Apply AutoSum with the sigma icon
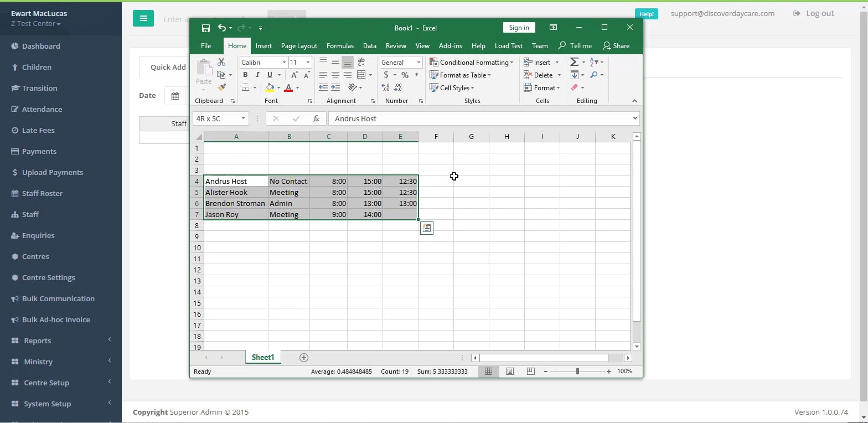 [574, 62]
